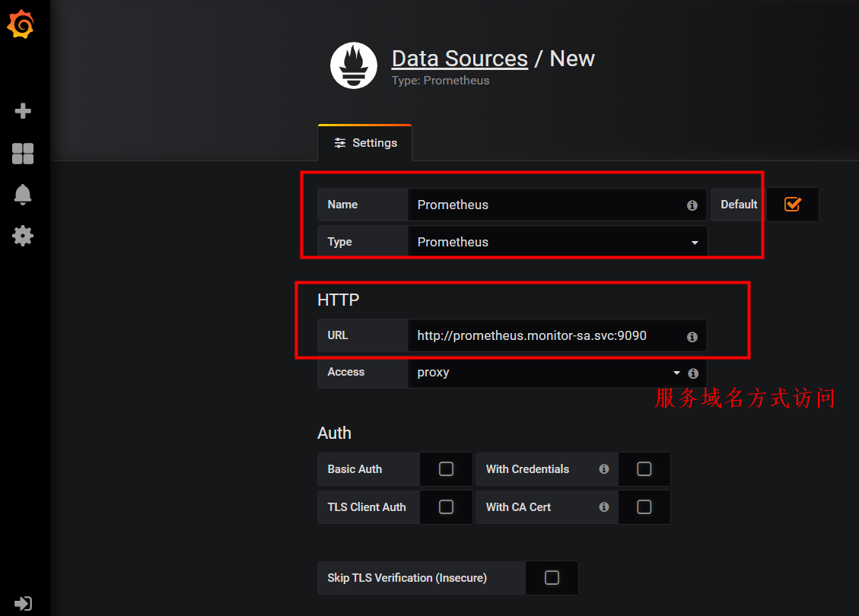Viewport: 859px width, 616px height.
Task: Show info icon for With CA Cert
Action: pos(603,507)
